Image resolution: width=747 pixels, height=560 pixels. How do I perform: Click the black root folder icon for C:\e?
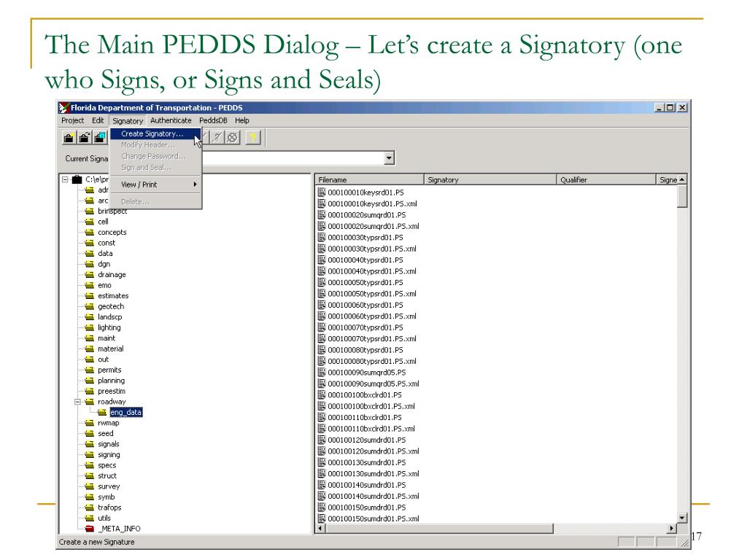point(77,179)
